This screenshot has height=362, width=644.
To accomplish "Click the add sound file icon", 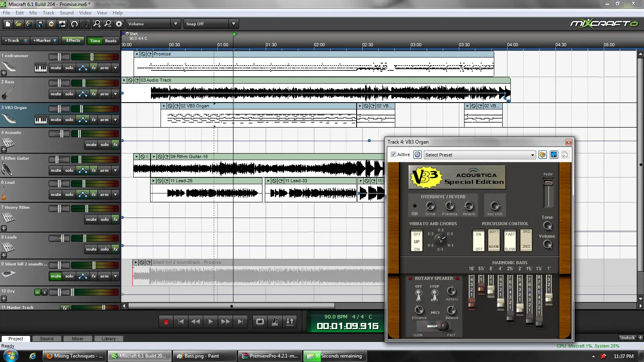I will pyautogui.click(x=29, y=24).
